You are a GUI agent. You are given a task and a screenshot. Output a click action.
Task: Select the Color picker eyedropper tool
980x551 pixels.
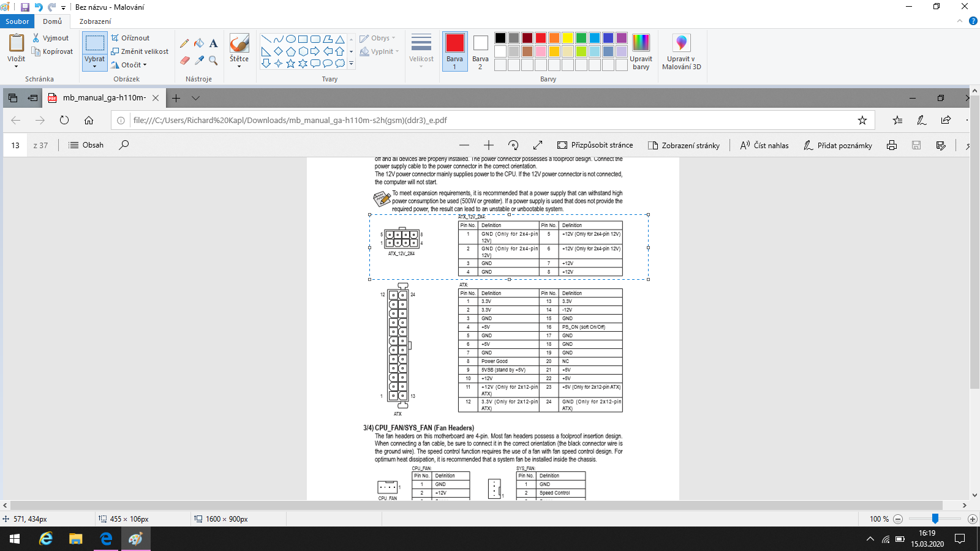pos(199,60)
